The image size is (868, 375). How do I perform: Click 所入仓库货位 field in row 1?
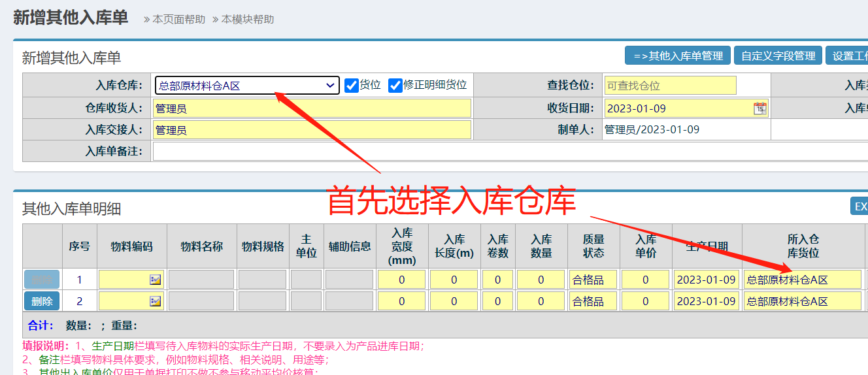pos(803,280)
